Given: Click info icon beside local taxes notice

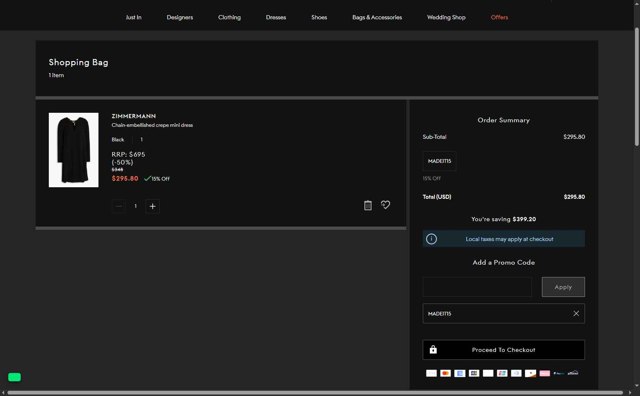Looking at the screenshot, I should (x=431, y=239).
